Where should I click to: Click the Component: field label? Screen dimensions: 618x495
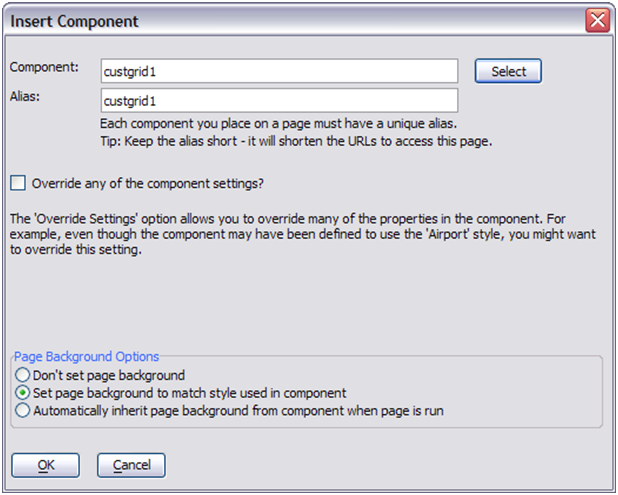pos(44,67)
